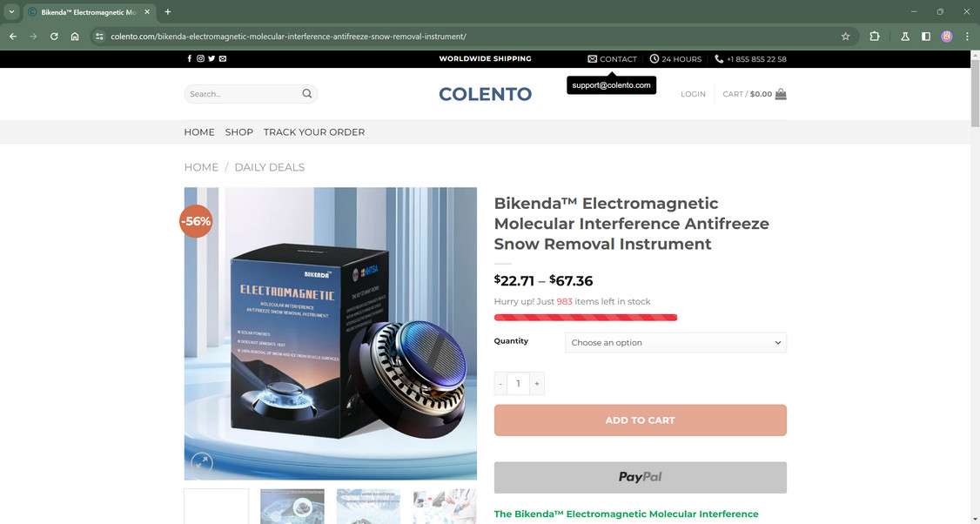Decrease quantity with the minus button
The height and width of the screenshot is (524, 980).
(x=500, y=383)
